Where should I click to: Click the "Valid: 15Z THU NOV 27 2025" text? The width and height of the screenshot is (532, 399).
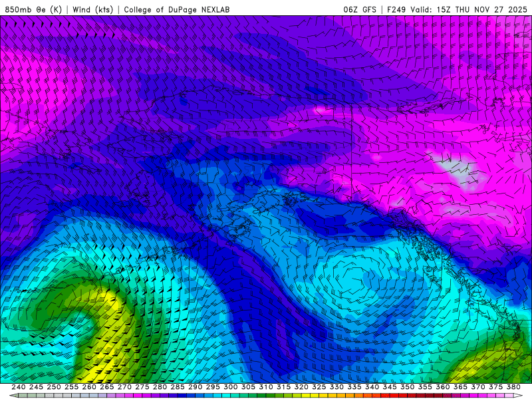pyautogui.click(x=469, y=10)
